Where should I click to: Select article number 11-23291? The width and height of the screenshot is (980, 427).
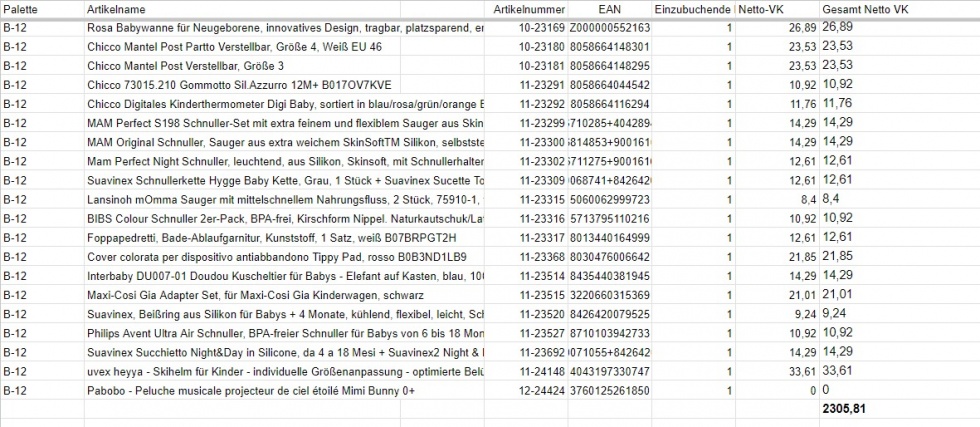click(x=528, y=84)
